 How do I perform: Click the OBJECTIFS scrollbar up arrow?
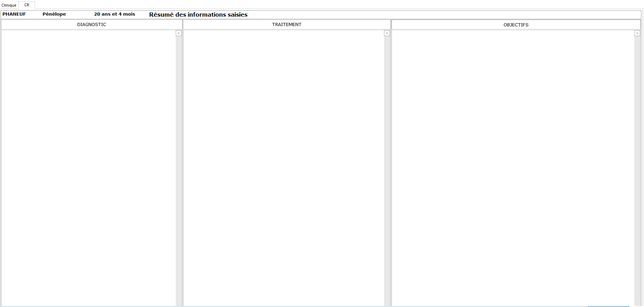pyautogui.click(x=637, y=33)
